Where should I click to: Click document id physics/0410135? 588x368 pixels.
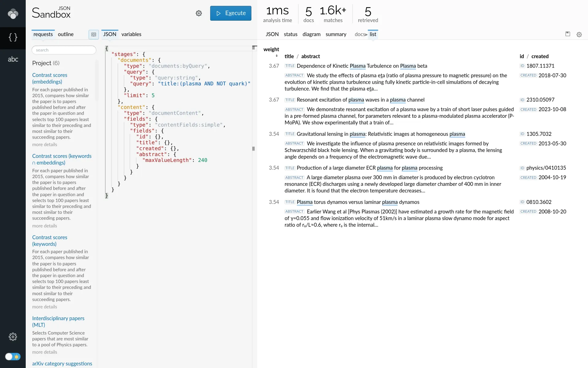pos(546,168)
